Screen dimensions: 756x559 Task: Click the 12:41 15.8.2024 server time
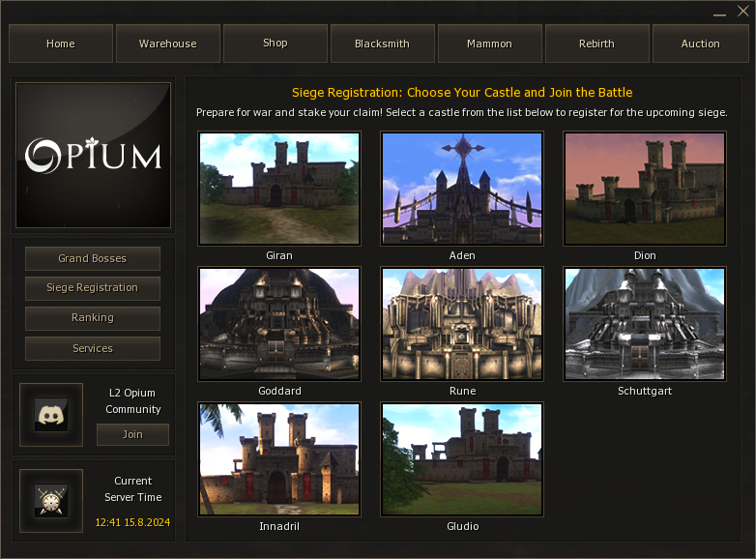coord(132,522)
